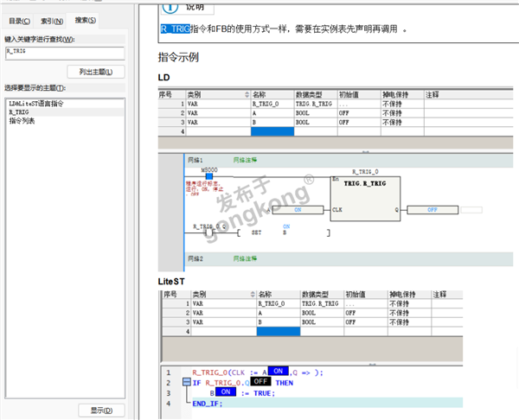Select 指令列表 topic in results list
The width and height of the screenshot is (519, 420).
tap(23, 121)
